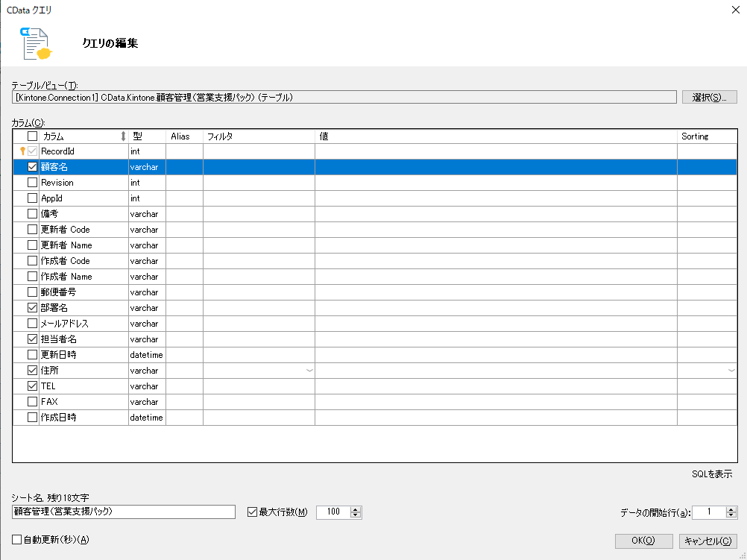Enable the AppId column checkbox
747x560 pixels.
(32, 198)
